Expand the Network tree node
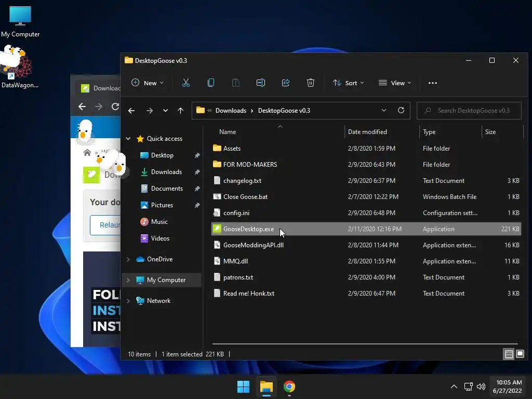 (x=128, y=301)
